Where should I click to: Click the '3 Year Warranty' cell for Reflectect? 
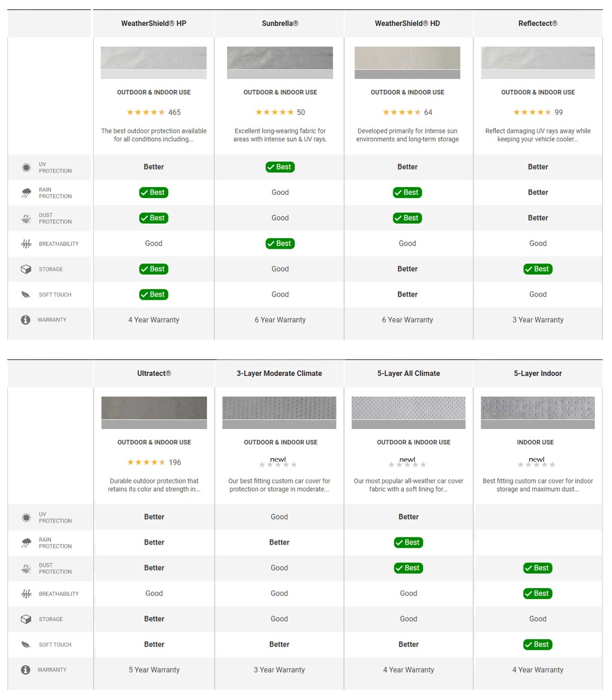[538, 320]
